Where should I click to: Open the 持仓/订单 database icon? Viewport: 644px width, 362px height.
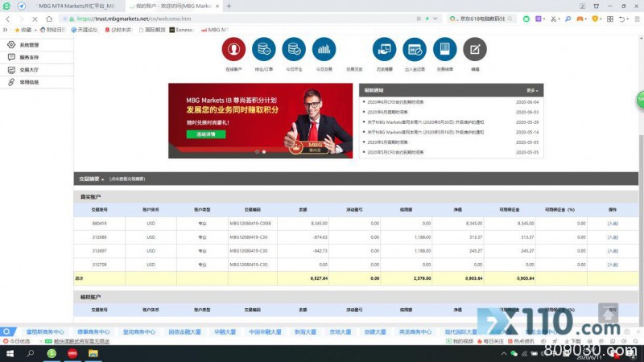tap(264, 49)
